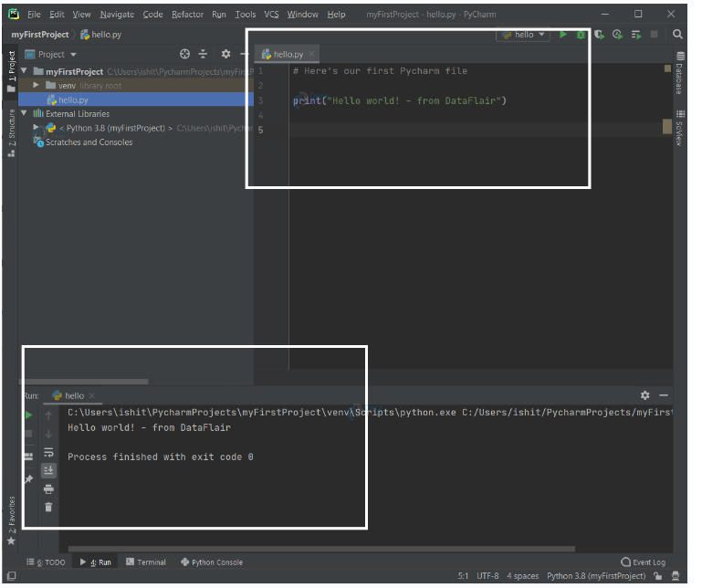Rerun hello in Run tool window
Screen dimensions: 702x588
[28, 415]
